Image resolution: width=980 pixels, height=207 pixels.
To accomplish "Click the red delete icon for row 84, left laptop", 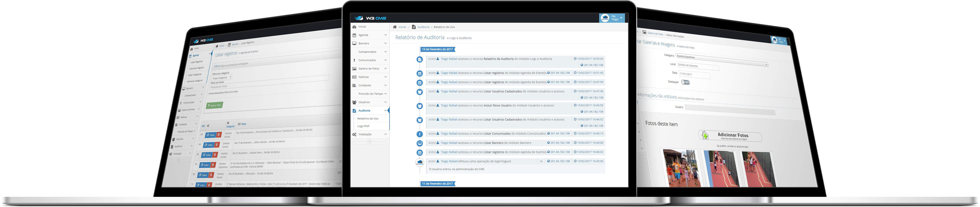I will (217, 145).
